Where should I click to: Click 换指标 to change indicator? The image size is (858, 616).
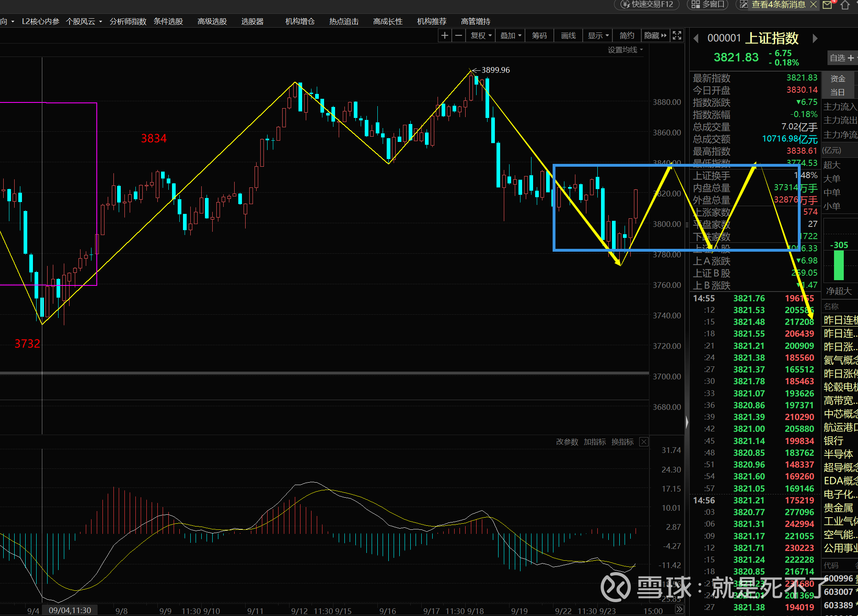[622, 442]
